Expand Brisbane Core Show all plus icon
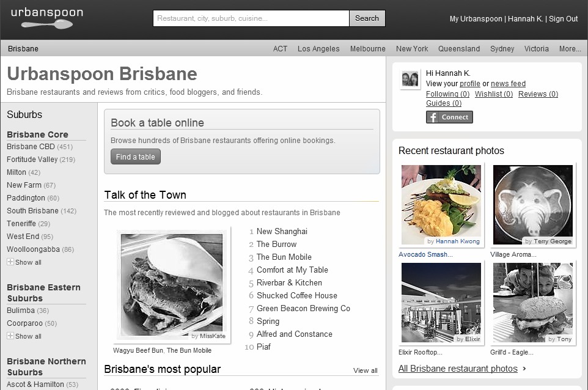The width and height of the screenshot is (588, 390). click(10, 262)
